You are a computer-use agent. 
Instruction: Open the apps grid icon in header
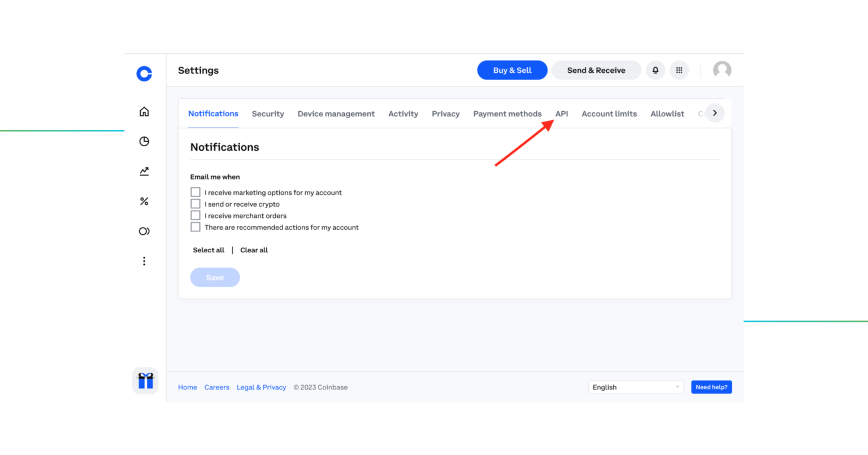coord(679,70)
